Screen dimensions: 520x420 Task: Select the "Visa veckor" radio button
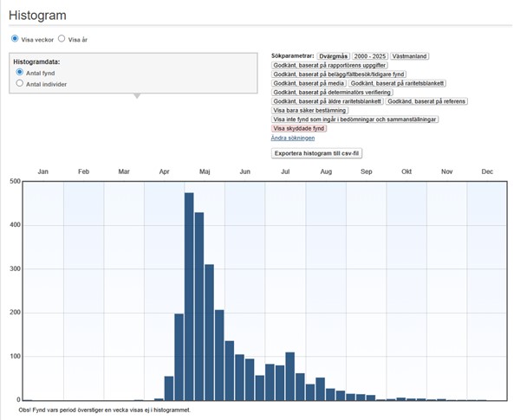[x=15, y=39]
